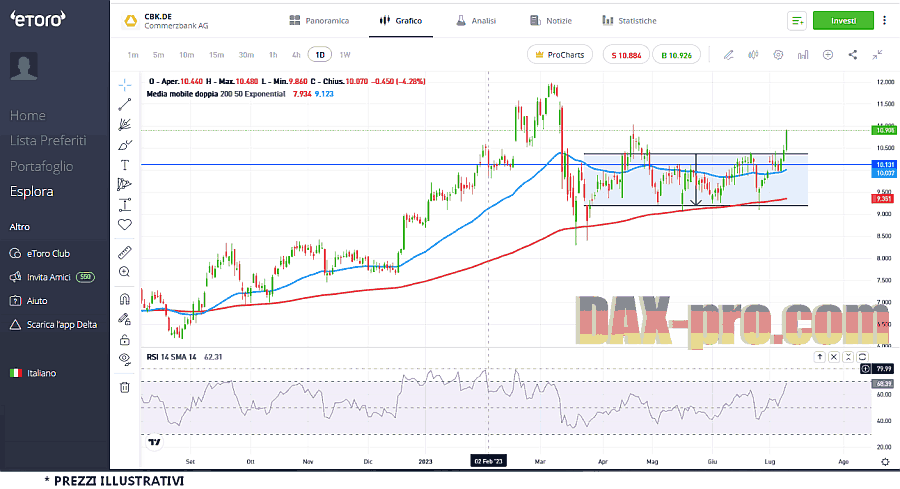The height and width of the screenshot is (489, 900).
Task: Toggle lock all drawings padlock
Action: (x=125, y=340)
